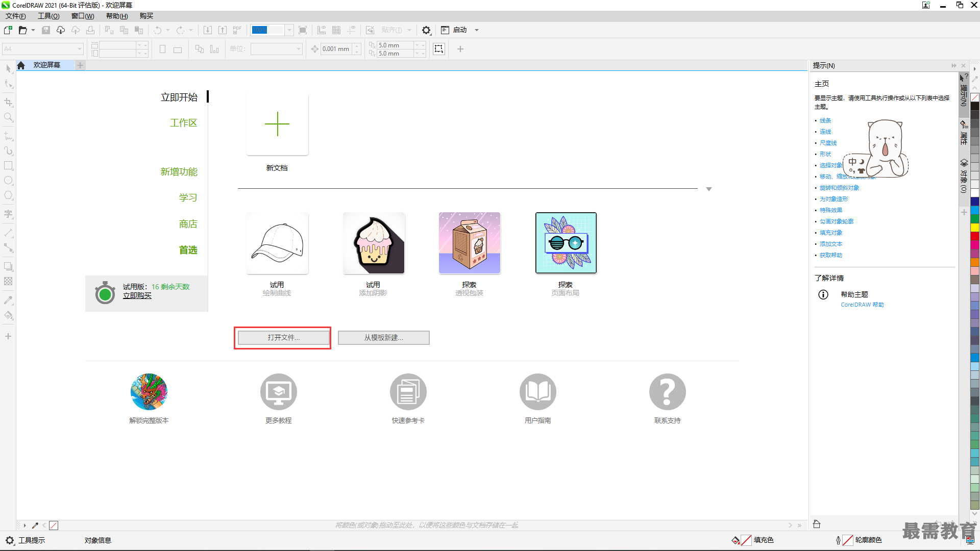Select the Transparency checkerboard tool
The height and width of the screenshot is (551, 980).
coord(9,281)
